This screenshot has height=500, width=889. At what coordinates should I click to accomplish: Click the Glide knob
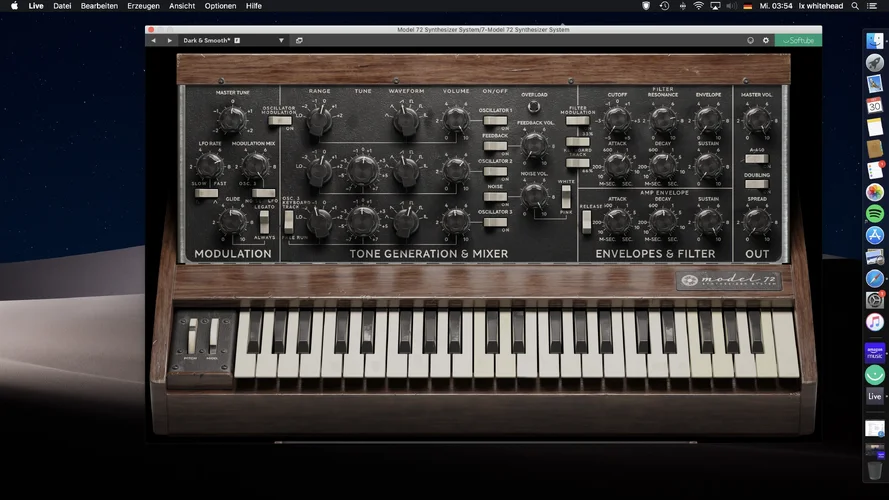click(232, 221)
